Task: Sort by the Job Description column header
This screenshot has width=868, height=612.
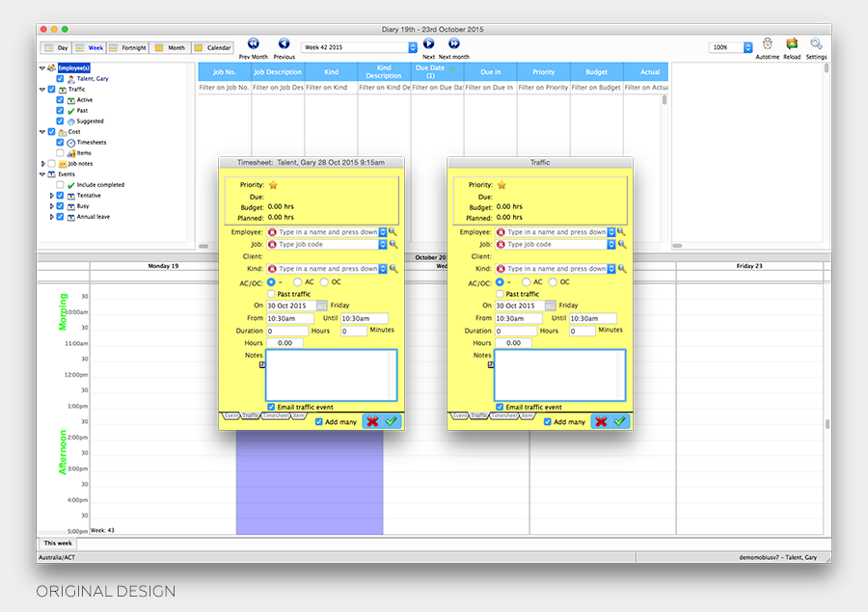Action: coord(278,72)
